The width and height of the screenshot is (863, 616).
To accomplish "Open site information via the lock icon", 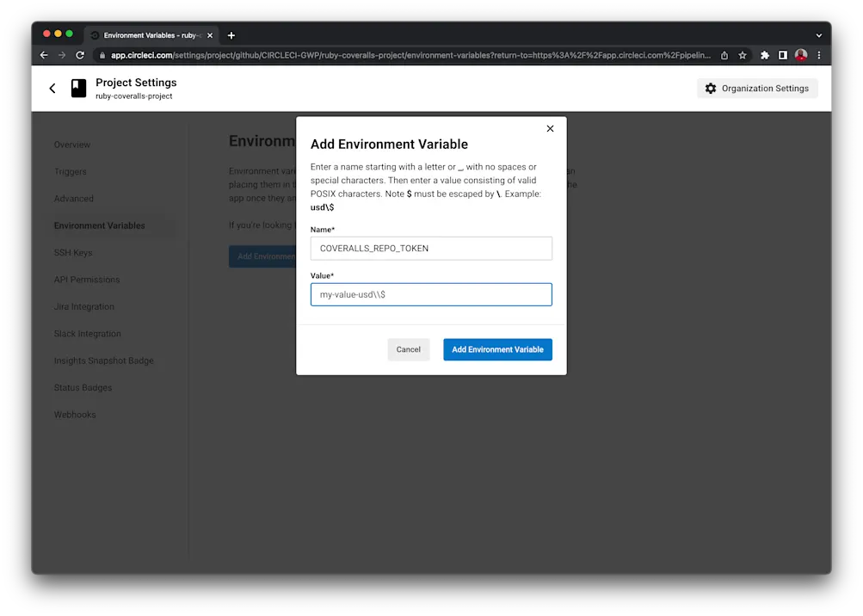I will [102, 54].
